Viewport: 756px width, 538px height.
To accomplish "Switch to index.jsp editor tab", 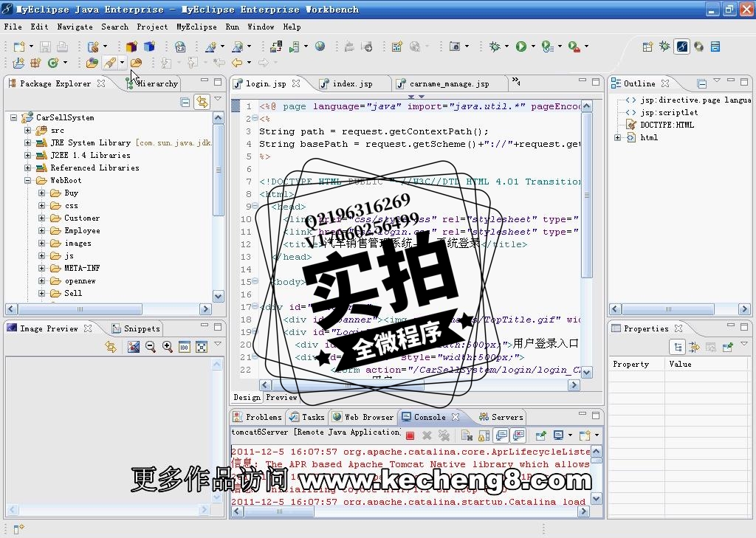I will coord(352,84).
